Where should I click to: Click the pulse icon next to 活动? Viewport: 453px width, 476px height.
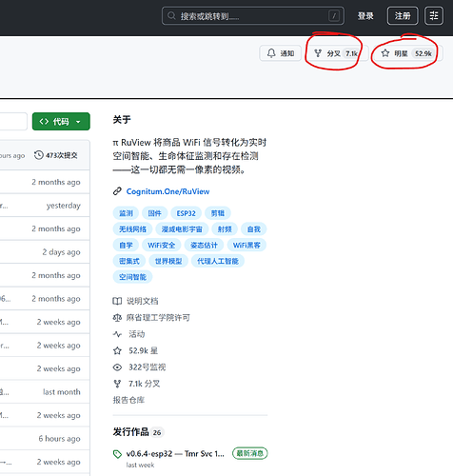117,334
